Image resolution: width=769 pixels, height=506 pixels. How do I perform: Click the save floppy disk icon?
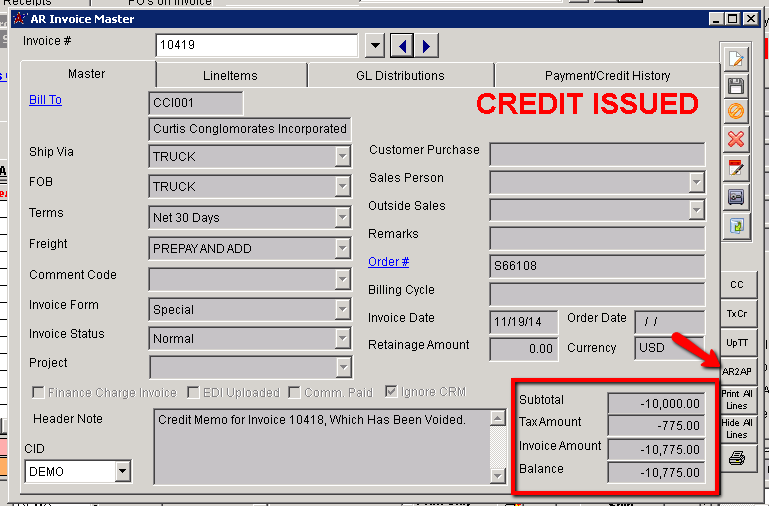point(736,85)
